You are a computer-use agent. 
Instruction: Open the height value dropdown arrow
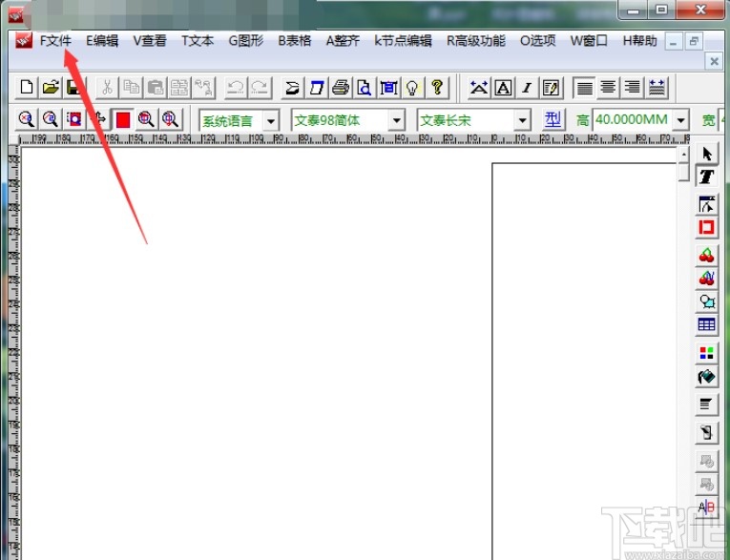680,120
